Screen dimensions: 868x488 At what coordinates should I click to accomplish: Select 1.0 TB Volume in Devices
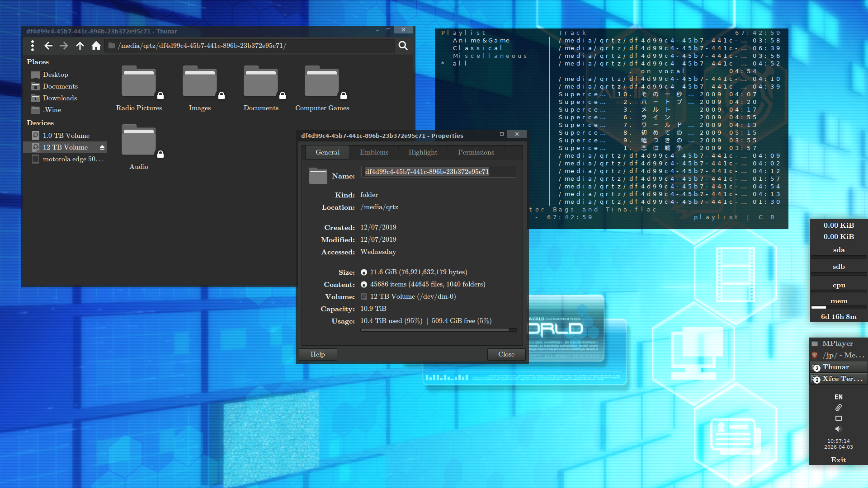coord(66,136)
